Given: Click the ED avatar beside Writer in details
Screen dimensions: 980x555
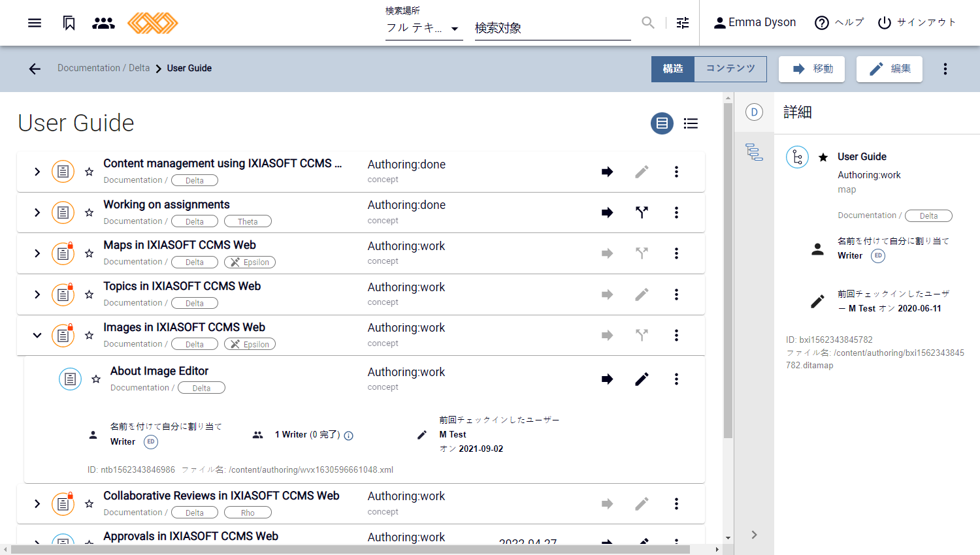Looking at the screenshot, I should click(878, 256).
